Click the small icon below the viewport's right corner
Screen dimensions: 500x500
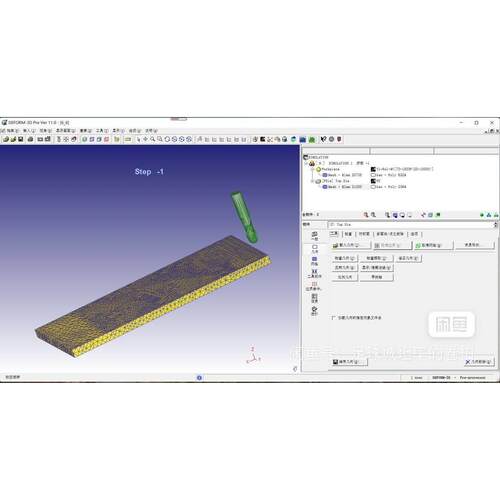tap(295, 369)
